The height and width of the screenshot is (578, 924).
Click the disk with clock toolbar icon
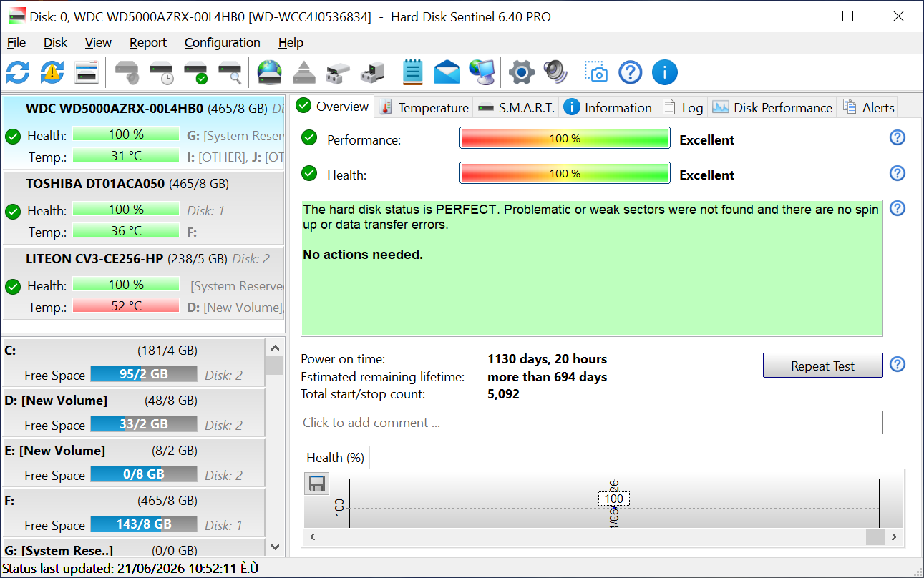(161, 72)
